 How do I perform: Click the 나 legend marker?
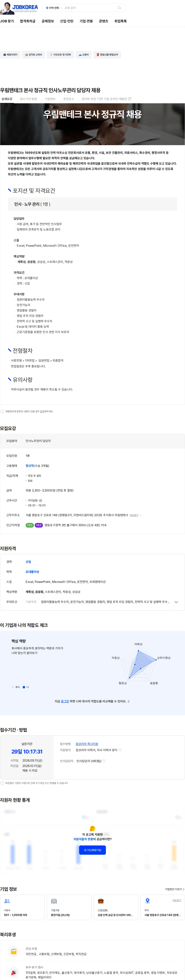click(x=24, y=687)
